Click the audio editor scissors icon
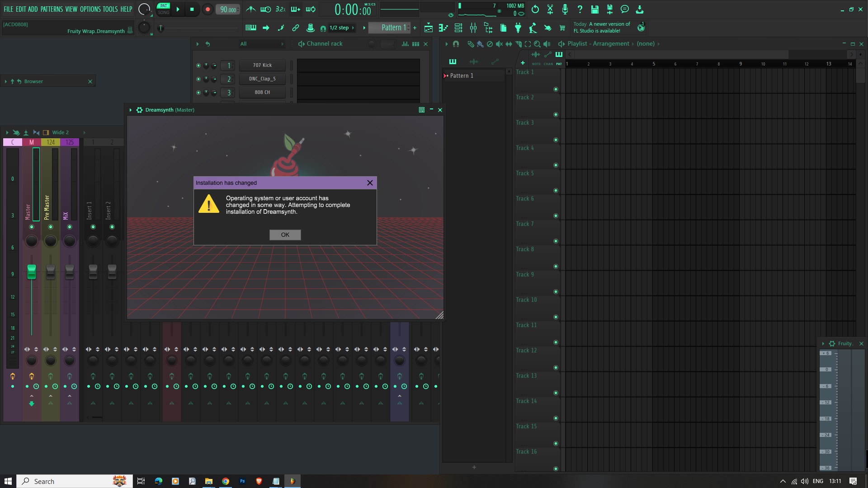 (550, 9)
